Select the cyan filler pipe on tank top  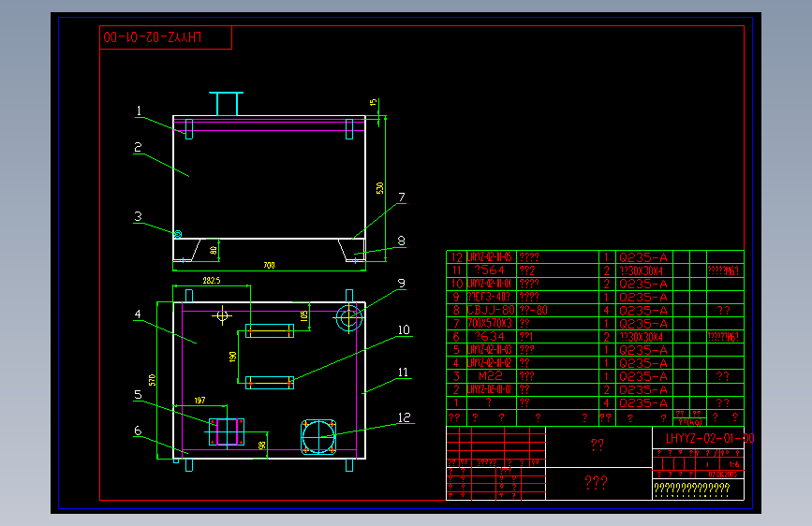tap(227, 104)
